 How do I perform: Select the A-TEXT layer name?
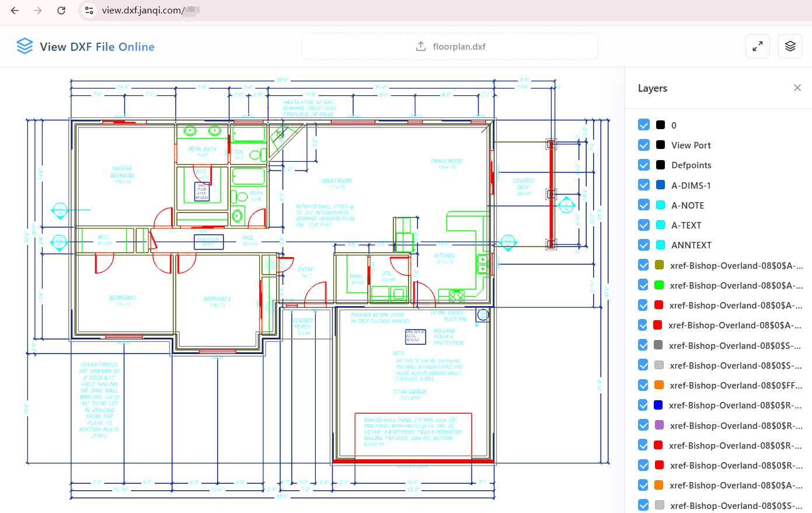pos(686,225)
